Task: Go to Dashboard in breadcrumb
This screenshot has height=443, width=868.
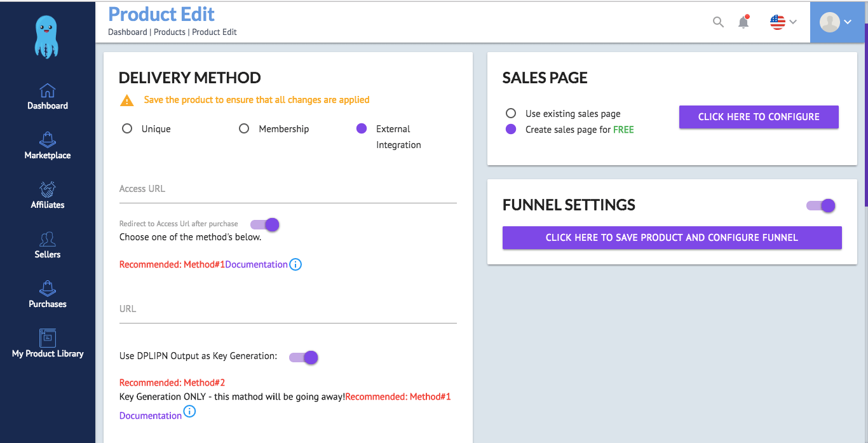Action: click(127, 32)
